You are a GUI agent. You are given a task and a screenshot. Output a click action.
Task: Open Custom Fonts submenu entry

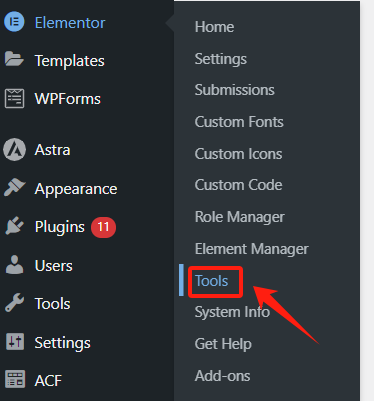(x=239, y=122)
